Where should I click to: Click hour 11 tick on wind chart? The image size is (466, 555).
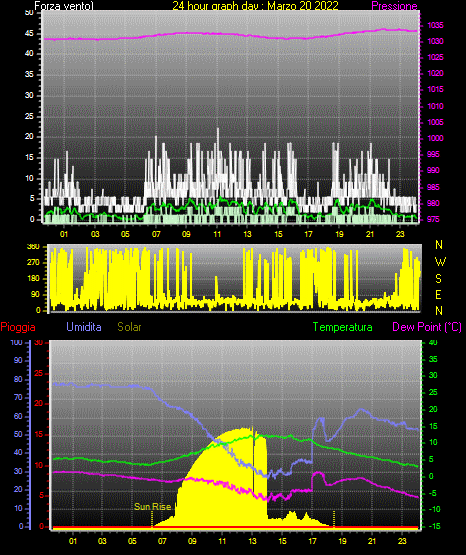pyautogui.click(x=217, y=234)
